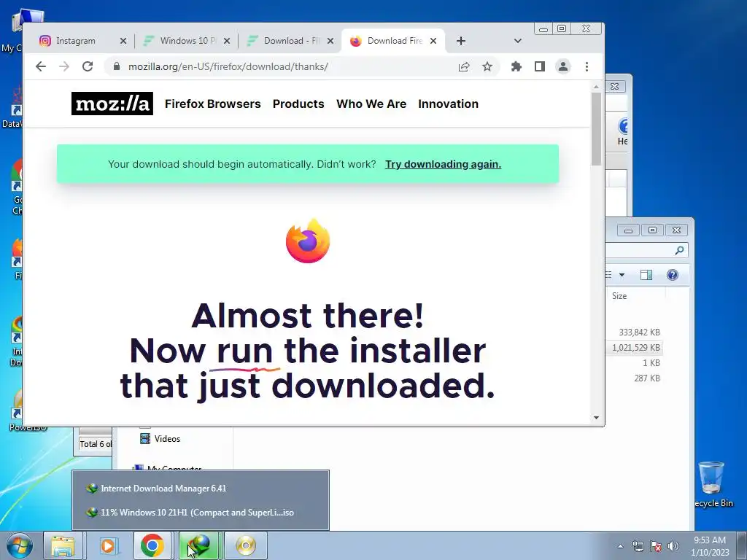
Task: Select Internet Download Manager 6.41 taskbar preview
Action: pyautogui.click(x=201, y=488)
